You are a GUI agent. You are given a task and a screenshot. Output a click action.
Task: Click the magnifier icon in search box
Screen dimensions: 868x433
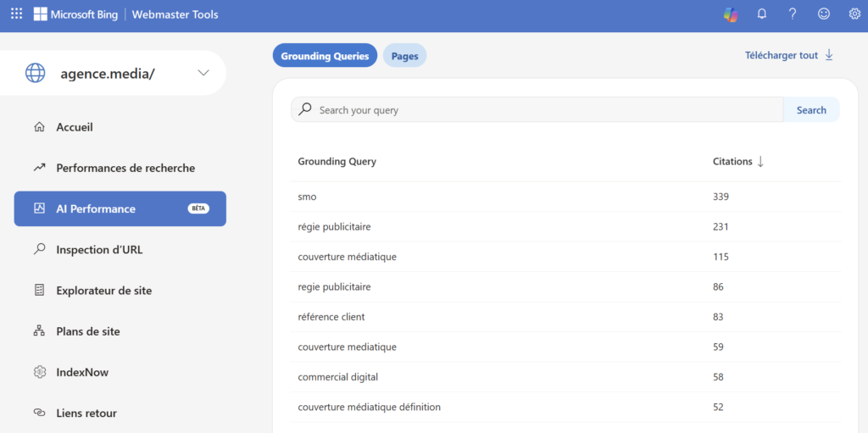tap(305, 109)
